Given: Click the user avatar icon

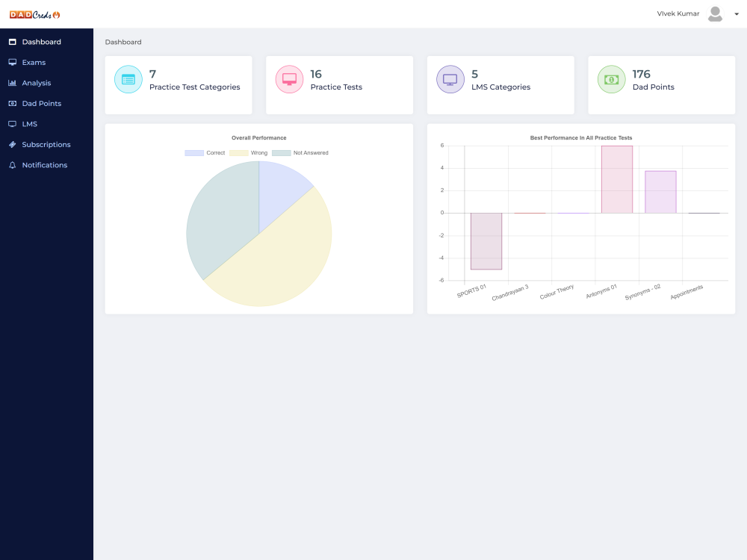Looking at the screenshot, I should [x=715, y=14].
